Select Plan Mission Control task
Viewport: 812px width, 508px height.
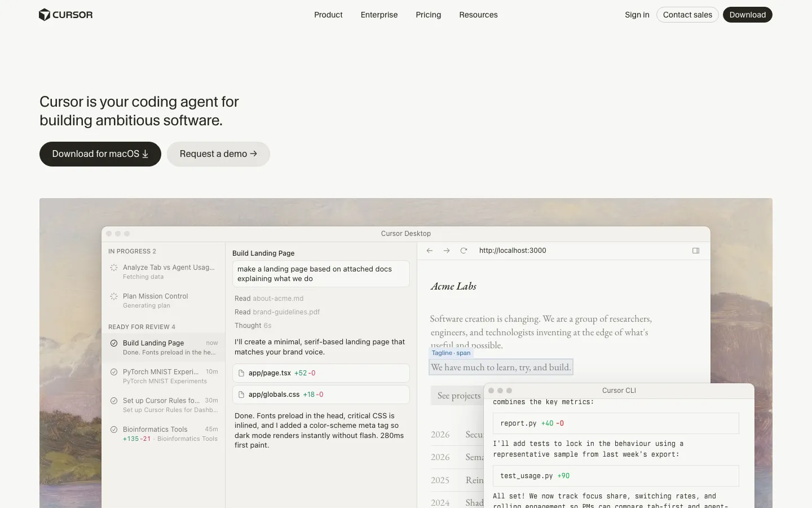pos(164,300)
